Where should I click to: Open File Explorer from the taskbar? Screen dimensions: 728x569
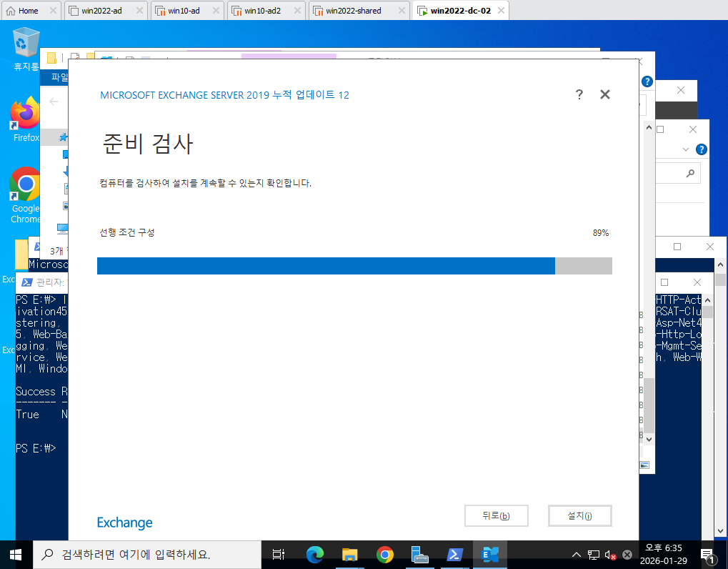tap(349, 555)
